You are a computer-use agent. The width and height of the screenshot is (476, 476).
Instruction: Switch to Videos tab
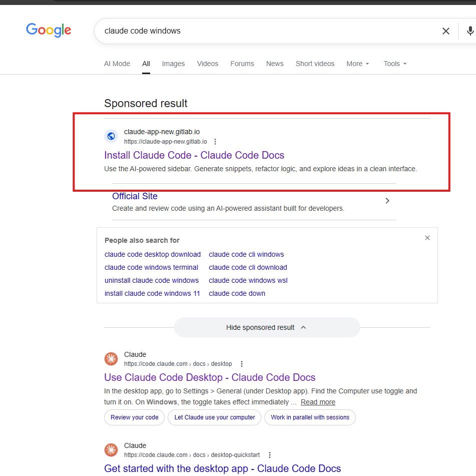[x=208, y=64]
